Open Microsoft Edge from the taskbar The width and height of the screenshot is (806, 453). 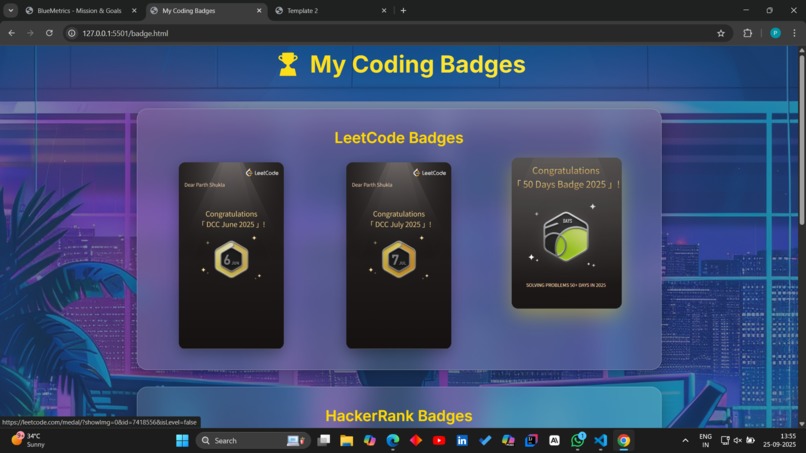click(393, 441)
